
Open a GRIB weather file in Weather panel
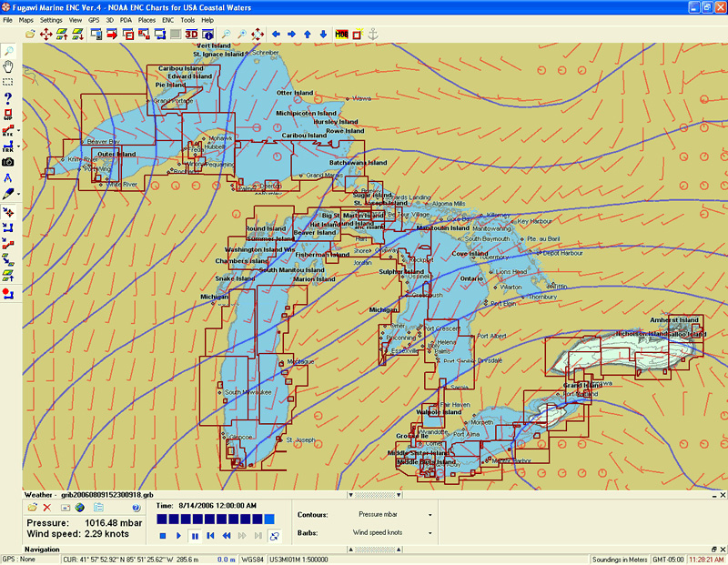tap(32, 508)
